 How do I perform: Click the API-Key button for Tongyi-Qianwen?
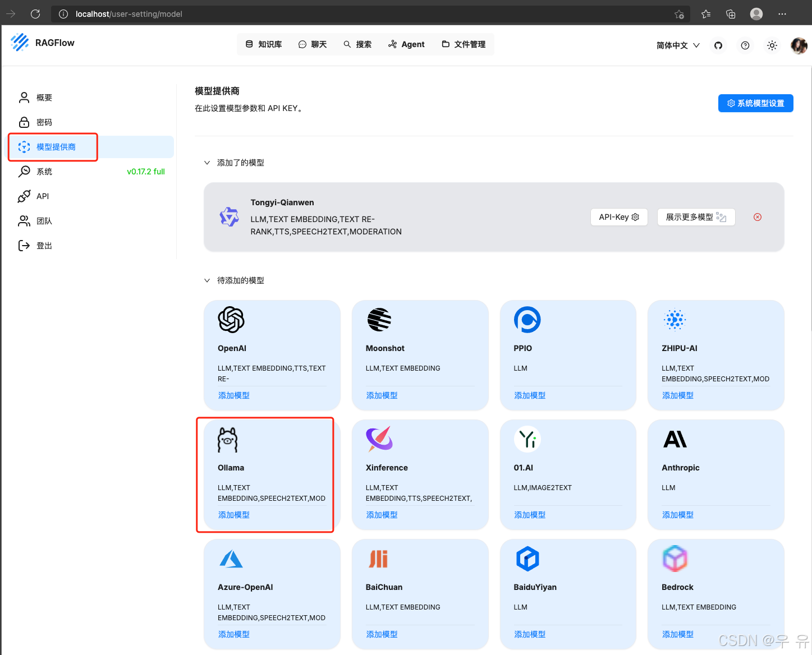pyautogui.click(x=619, y=217)
